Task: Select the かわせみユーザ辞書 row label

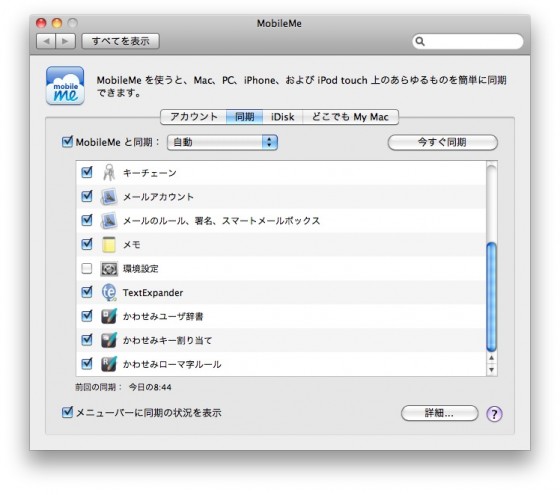Action: 163,316
